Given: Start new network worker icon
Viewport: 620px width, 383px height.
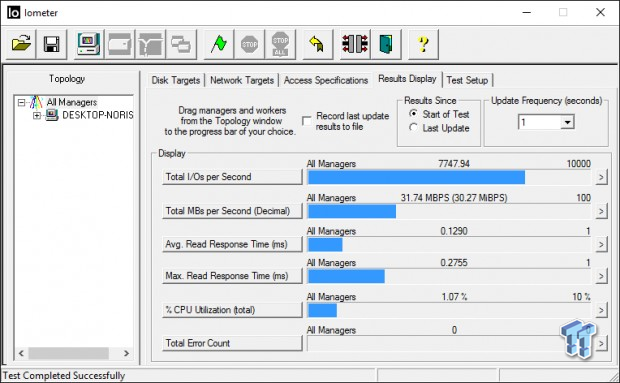Looking at the screenshot, I should coord(150,44).
